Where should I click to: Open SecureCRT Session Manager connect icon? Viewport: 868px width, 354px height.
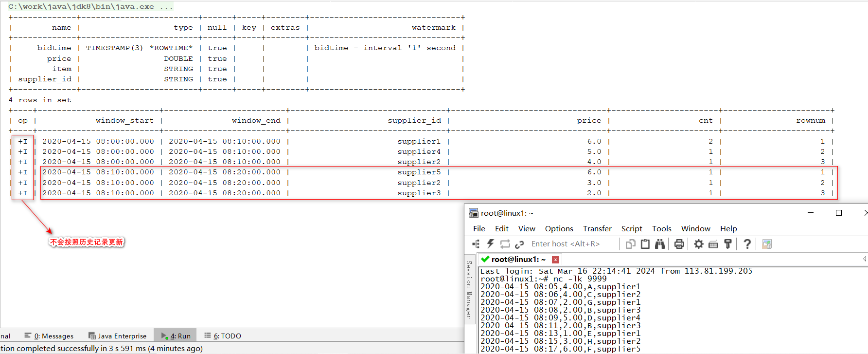point(476,244)
